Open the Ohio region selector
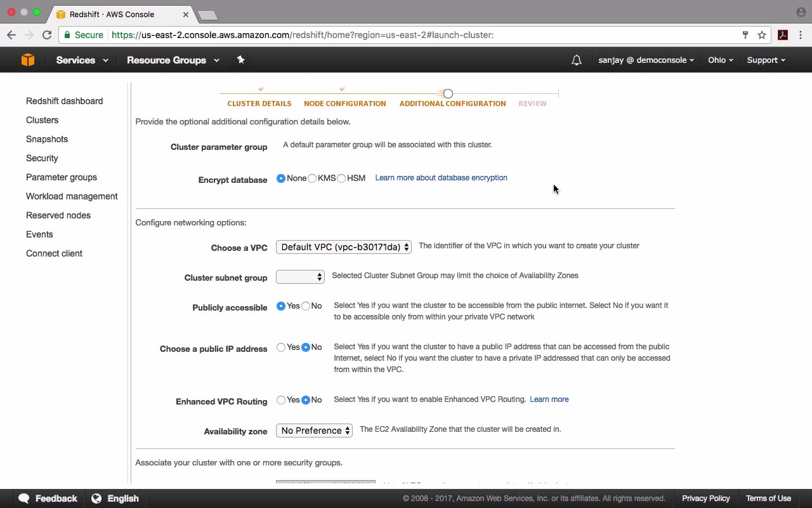 [x=721, y=60]
